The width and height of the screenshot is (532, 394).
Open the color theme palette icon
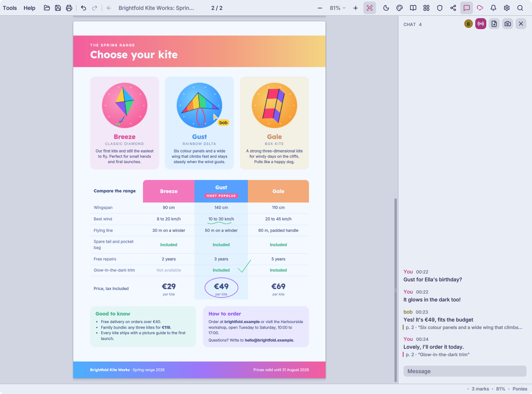tap(400, 8)
